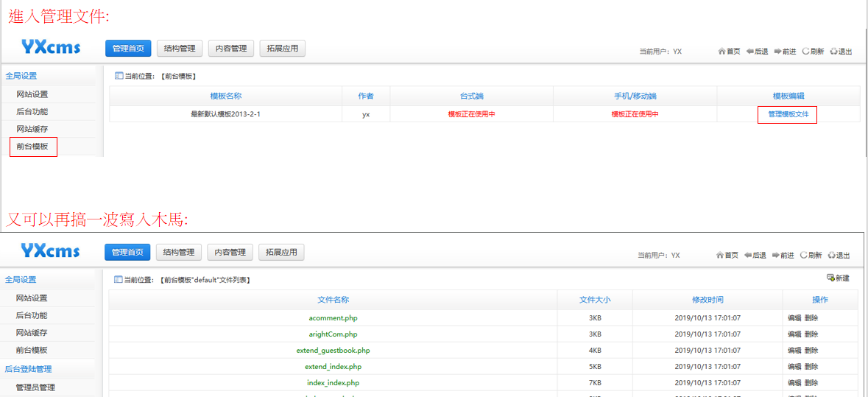Delete index_index.php via 删除
The width and height of the screenshot is (868, 397).
coord(811,382)
